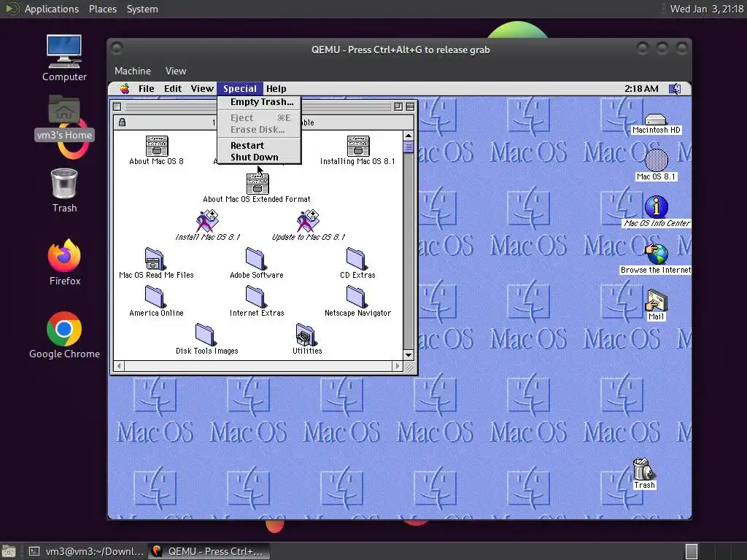
Task: Click the Mac OS menu bar clock
Action: click(x=641, y=88)
